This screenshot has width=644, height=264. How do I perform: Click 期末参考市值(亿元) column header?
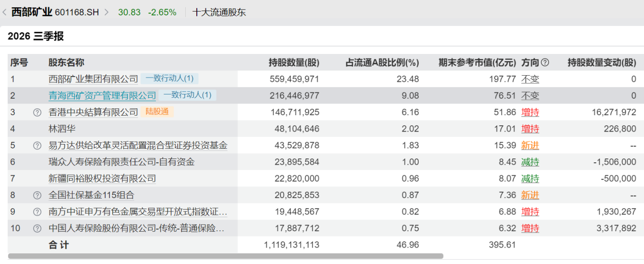click(477, 62)
